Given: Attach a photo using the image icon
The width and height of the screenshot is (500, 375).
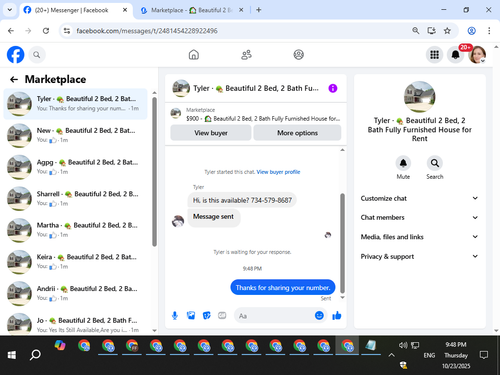Looking at the screenshot, I should (x=191, y=315).
